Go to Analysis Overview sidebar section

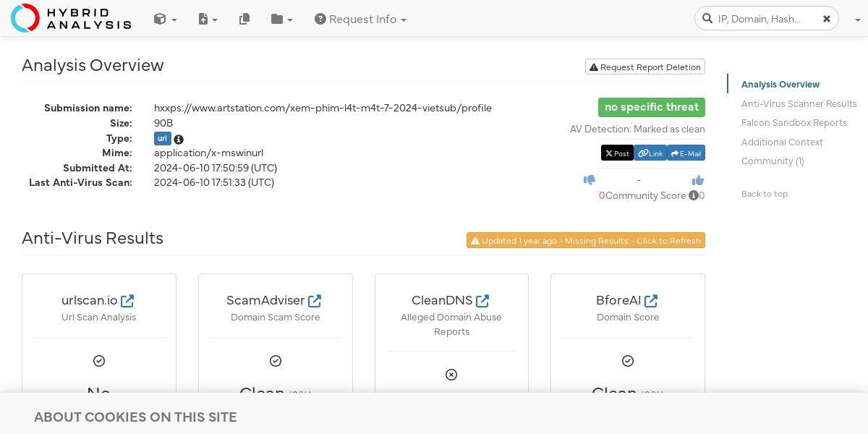pyautogui.click(x=780, y=85)
